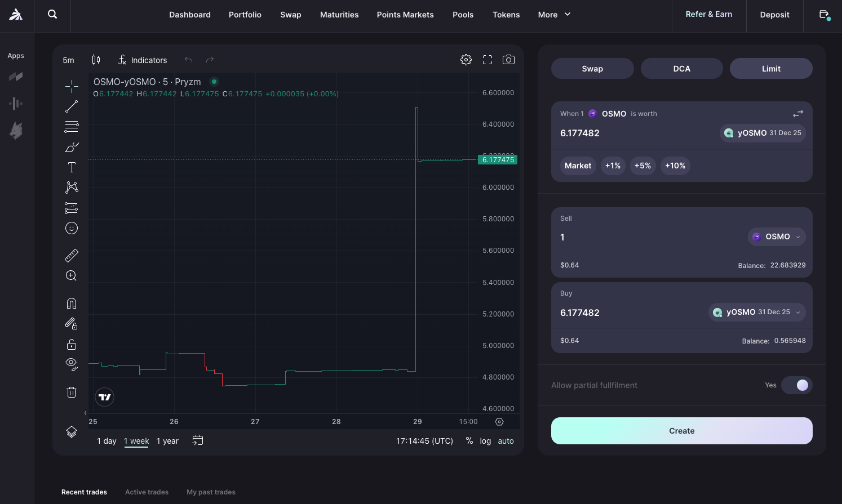The image size is (842, 504).
Task: Go to Dashboard
Action: (190, 15)
